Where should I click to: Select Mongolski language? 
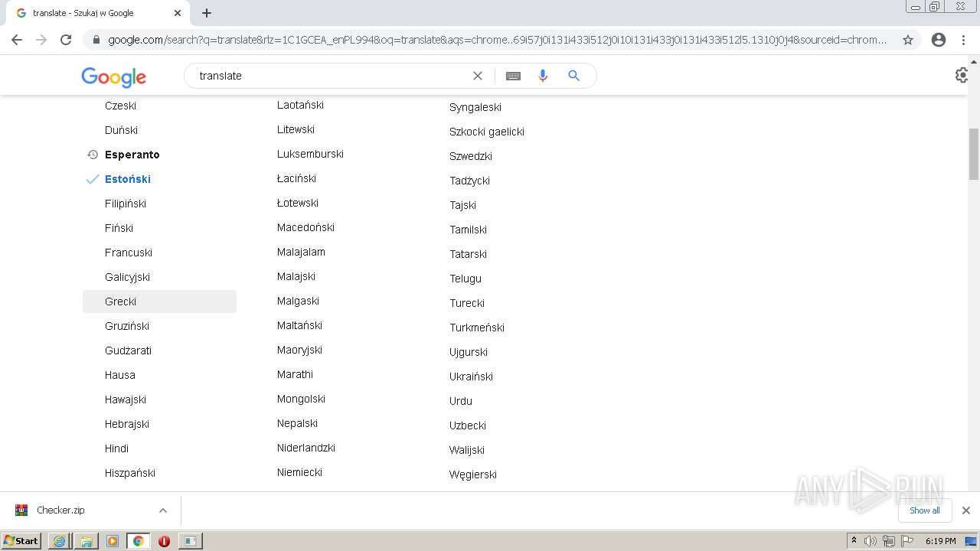[301, 399]
